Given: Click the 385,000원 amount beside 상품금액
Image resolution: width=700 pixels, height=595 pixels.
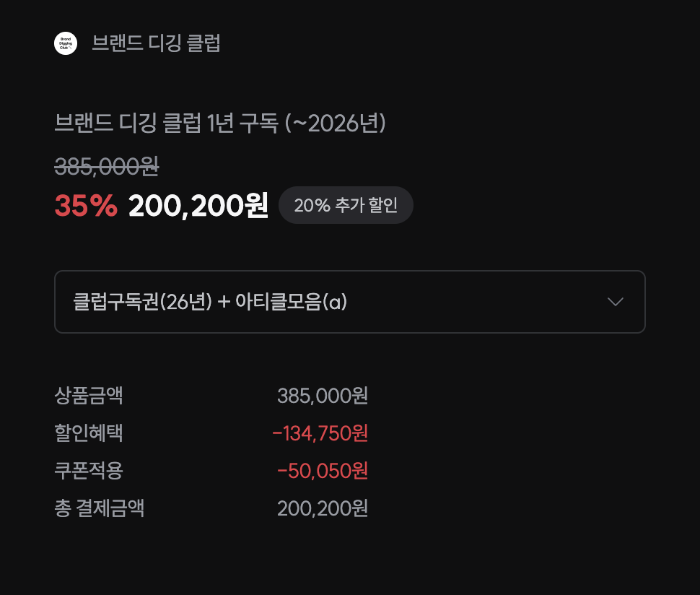Looking at the screenshot, I should coord(323,396).
